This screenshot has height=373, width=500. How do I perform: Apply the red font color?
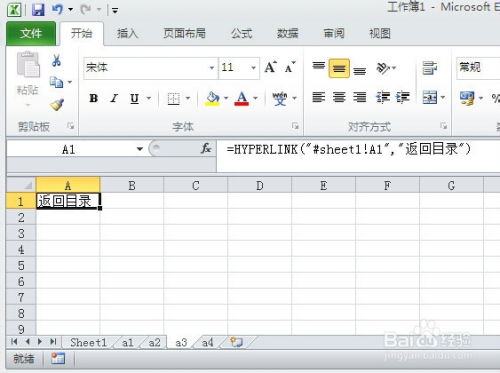[242, 98]
